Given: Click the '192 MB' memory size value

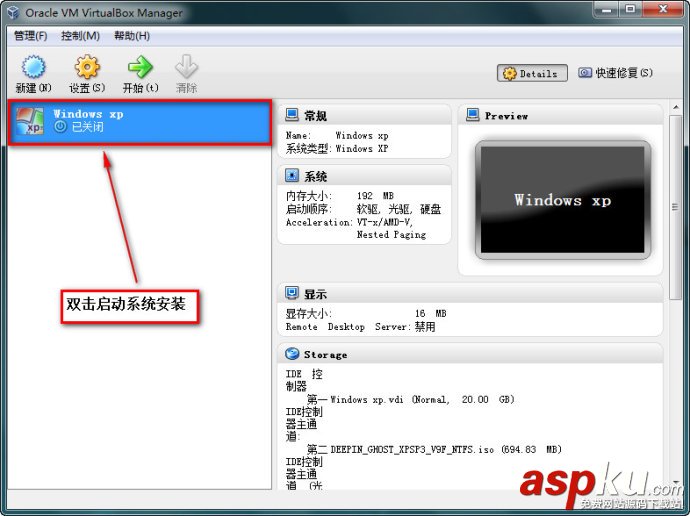Looking at the screenshot, I should click(x=375, y=195).
